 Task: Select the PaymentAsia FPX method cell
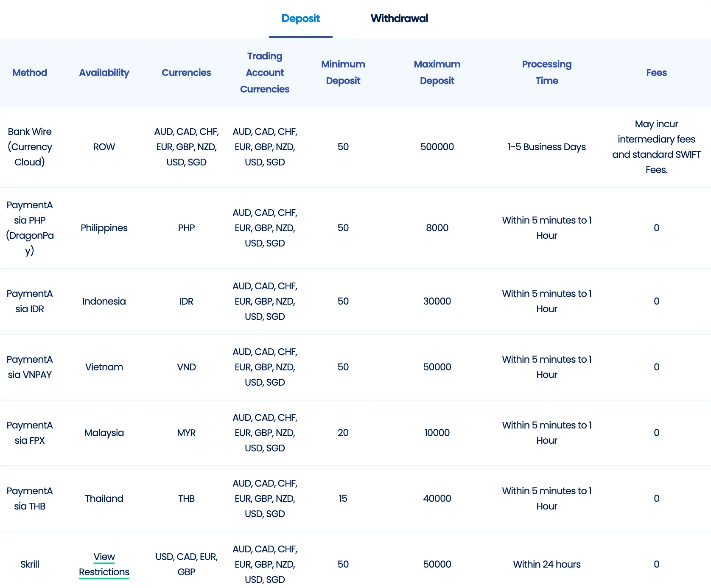[x=30, y=433]
